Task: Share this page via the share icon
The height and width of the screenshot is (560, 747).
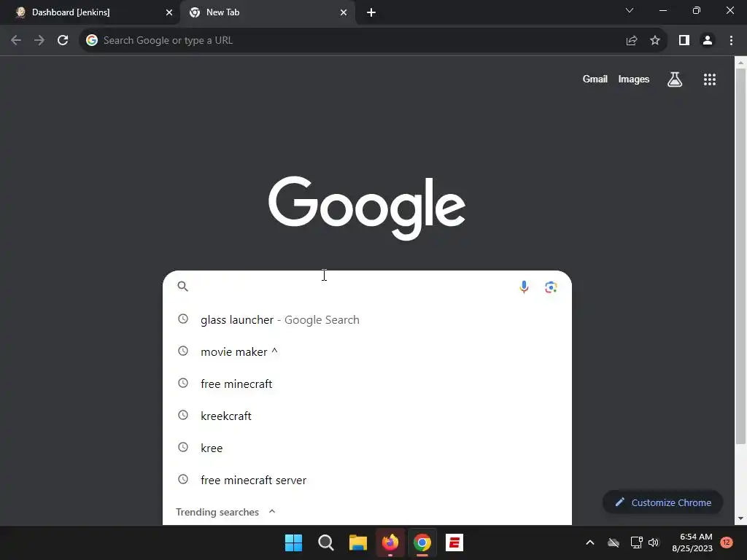Action: (x=632, y=41)
